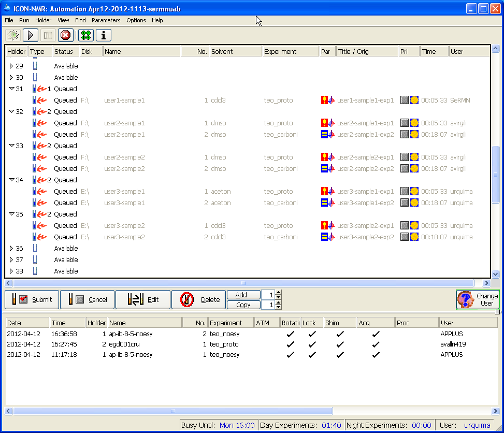
Task: Open the Parameters menu
Action: pyautogui.click(x=106, y=20)
